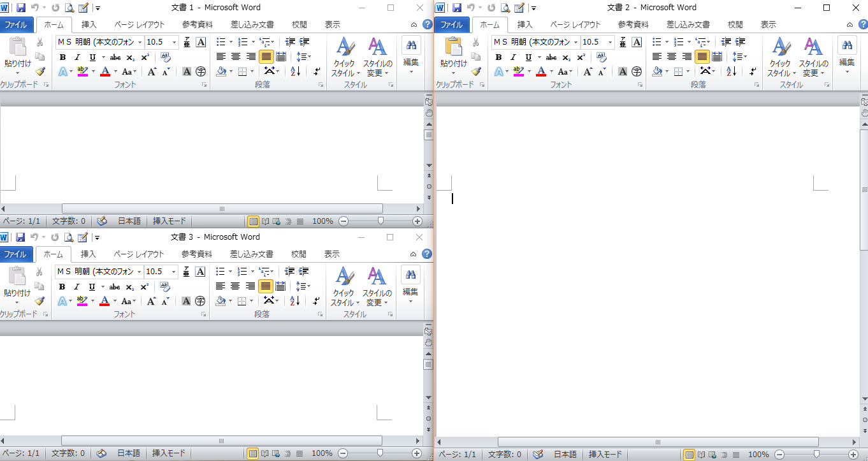Toggle justified alignment in 文書 1

pyautogui.click(x=266, y=57)
